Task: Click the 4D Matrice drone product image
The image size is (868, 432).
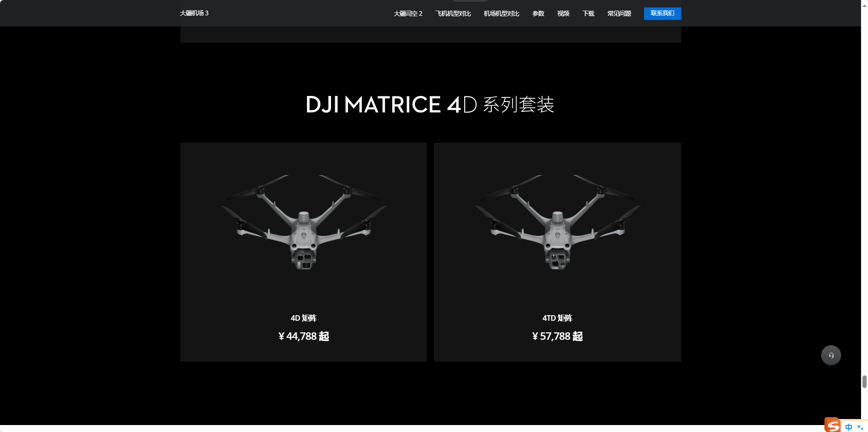Action: 303,222
